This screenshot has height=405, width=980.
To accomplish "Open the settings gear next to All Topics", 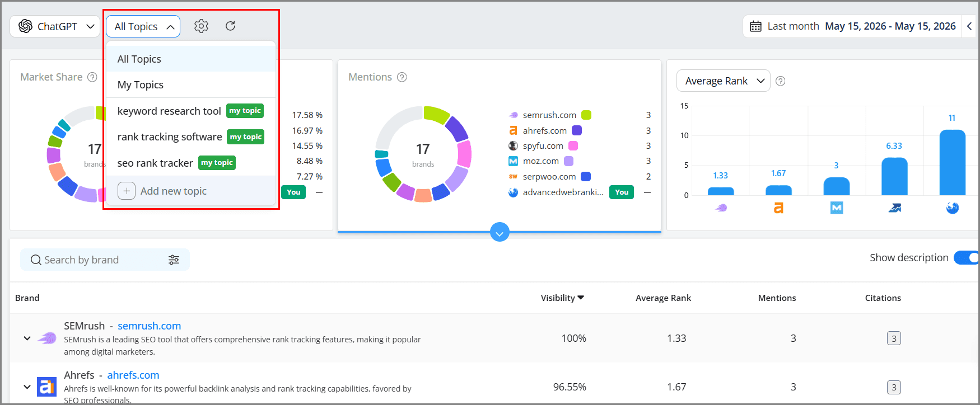I will point(201,26).
